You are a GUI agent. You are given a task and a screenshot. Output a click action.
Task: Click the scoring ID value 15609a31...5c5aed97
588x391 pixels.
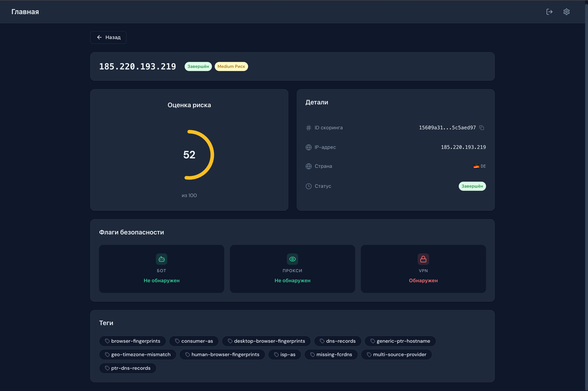click(x=447, y=128)
